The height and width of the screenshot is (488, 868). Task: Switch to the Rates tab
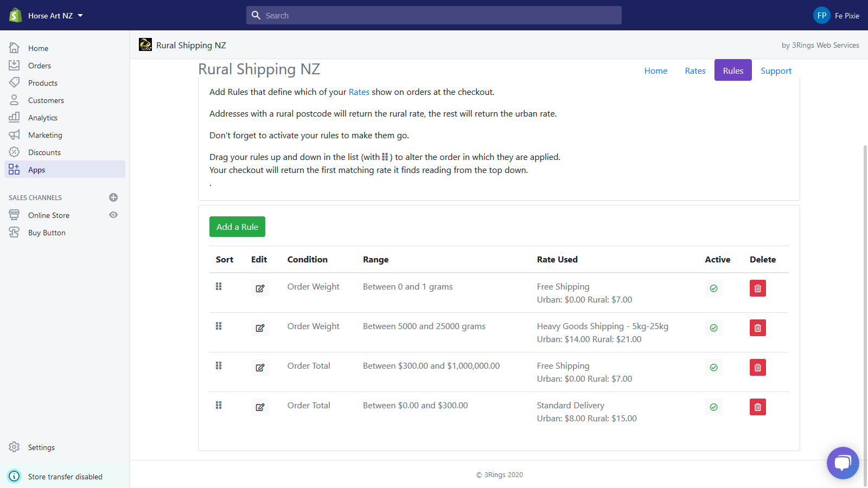695,70
